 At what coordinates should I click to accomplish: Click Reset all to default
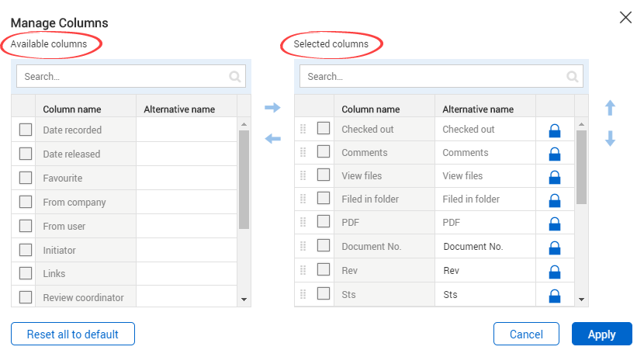pyautogui.click(x=73, y=334)
